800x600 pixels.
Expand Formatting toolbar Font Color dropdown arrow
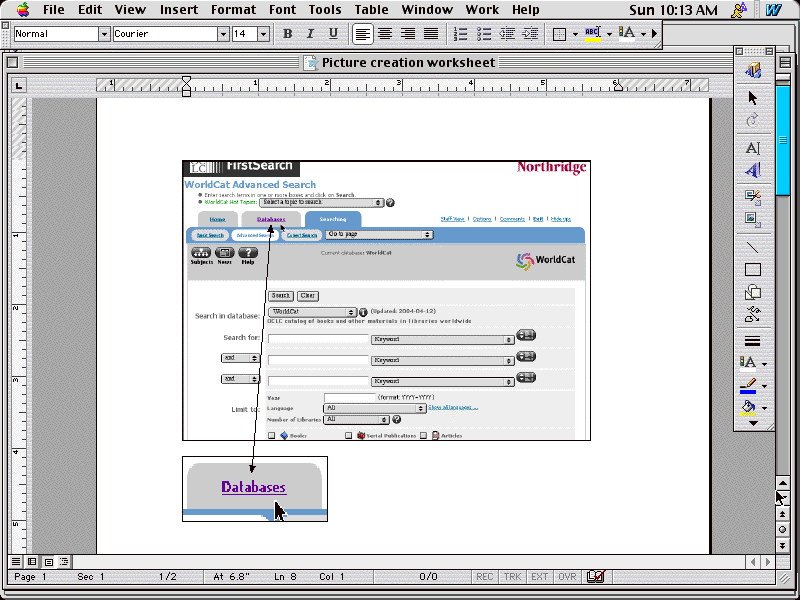643,34
